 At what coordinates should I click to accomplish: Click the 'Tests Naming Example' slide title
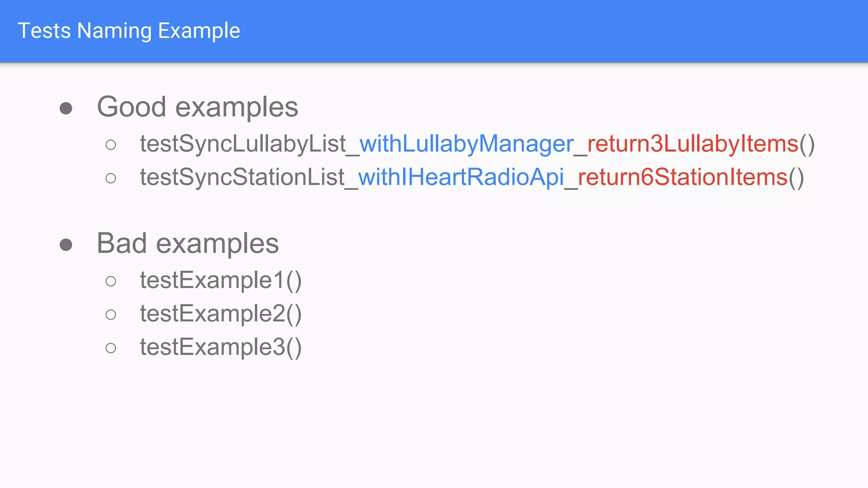[x=129, y=31]
